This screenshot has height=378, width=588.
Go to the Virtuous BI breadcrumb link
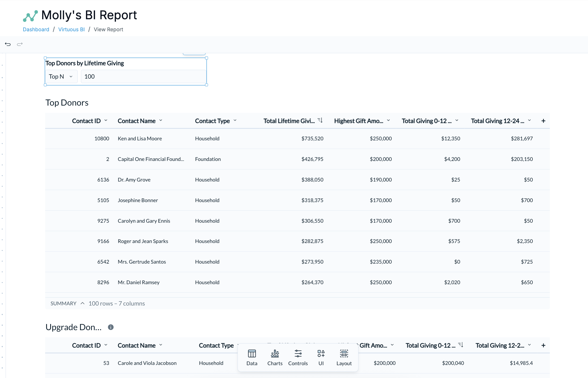(71, 29)
